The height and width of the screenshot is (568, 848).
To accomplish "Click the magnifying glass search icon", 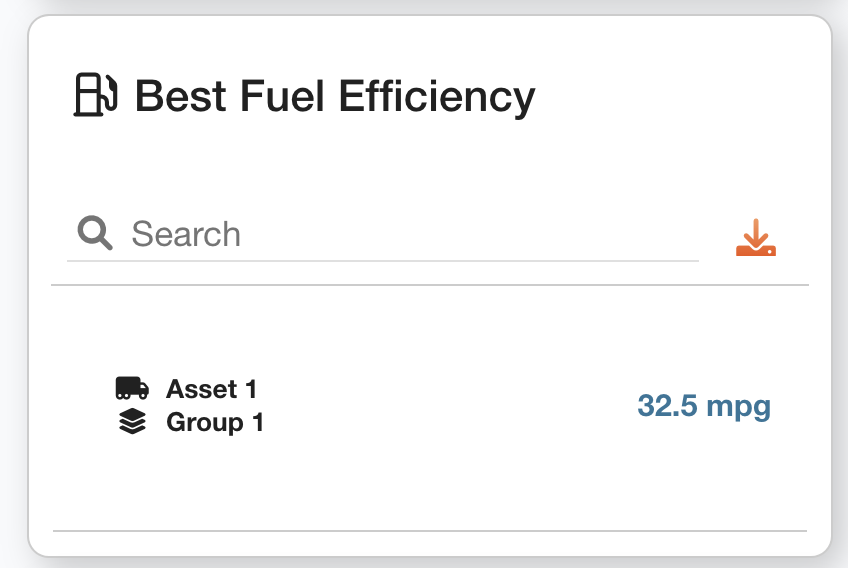I will [95, 234].
